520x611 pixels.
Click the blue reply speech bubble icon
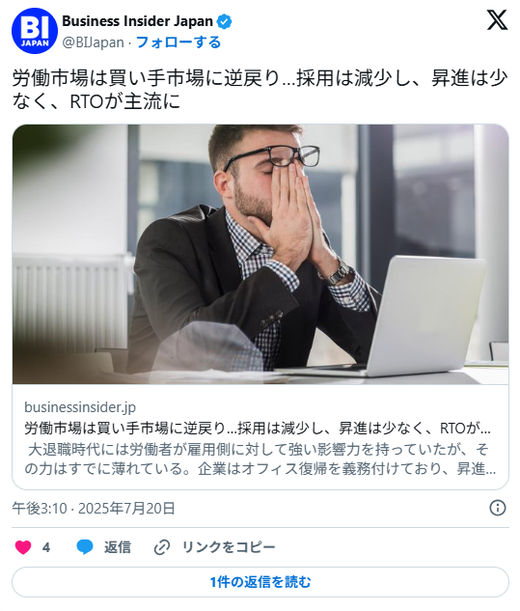click(85, 547)
